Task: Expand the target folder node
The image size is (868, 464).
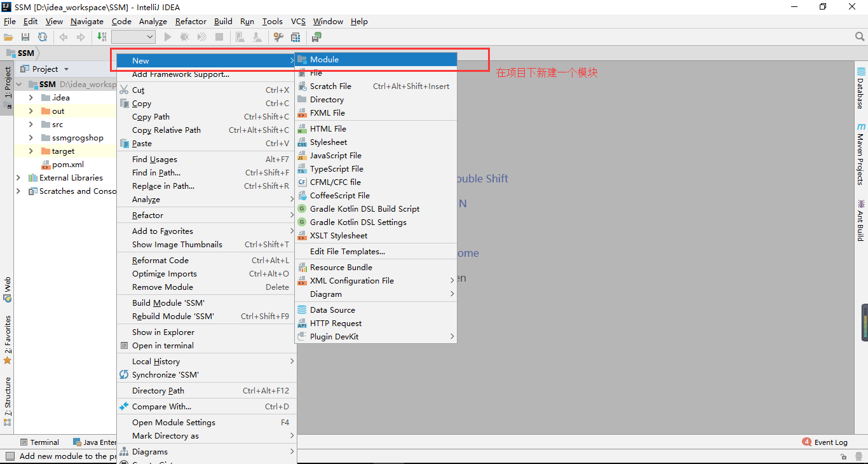Action: 31,151
